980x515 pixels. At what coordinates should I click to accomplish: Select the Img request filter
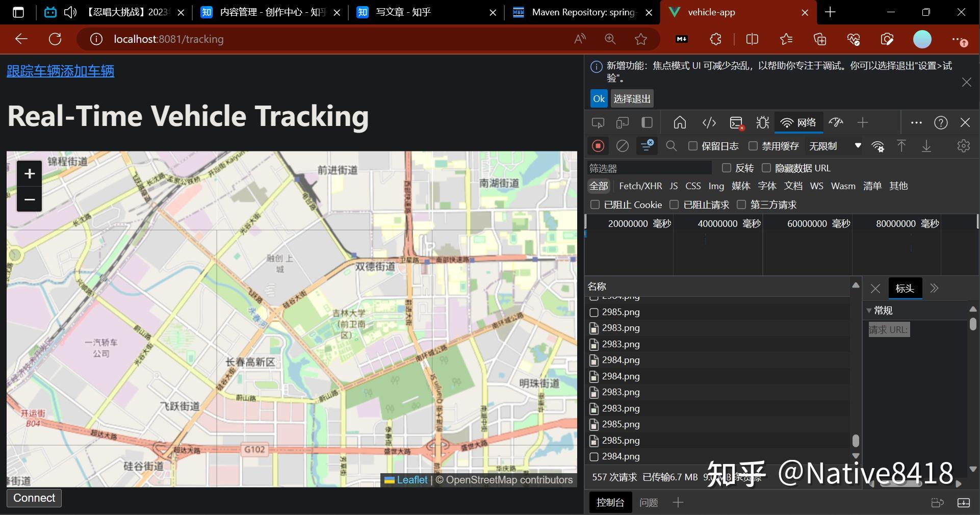[716, 186]
